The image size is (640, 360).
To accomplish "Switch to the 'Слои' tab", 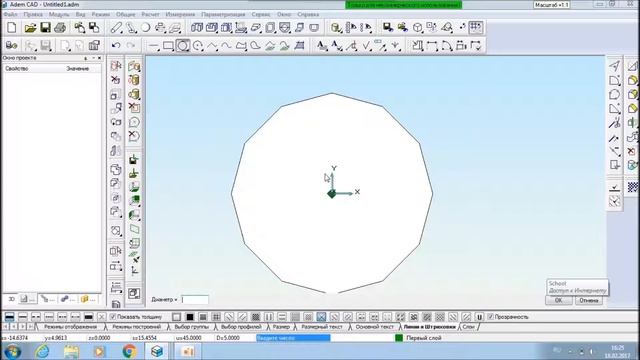I will [x=469, y=327].
